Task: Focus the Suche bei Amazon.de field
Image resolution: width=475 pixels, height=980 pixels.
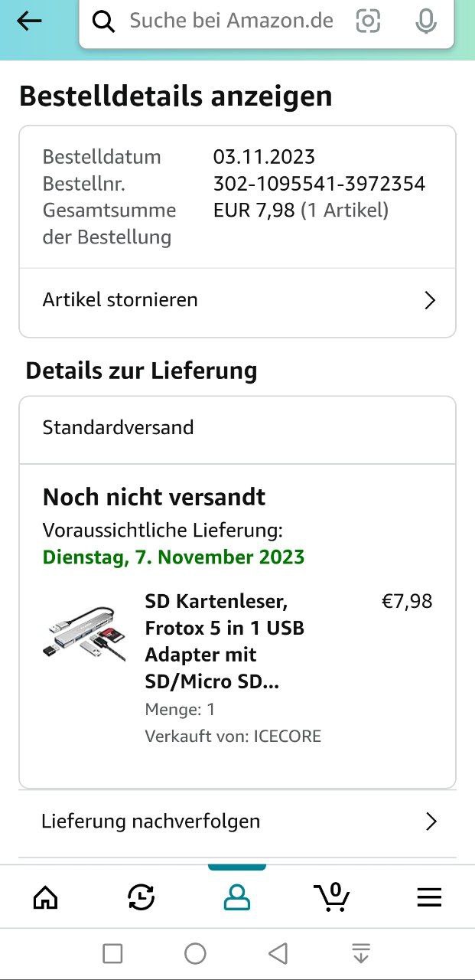Action: pyautogui.click(x=231, y=21)
